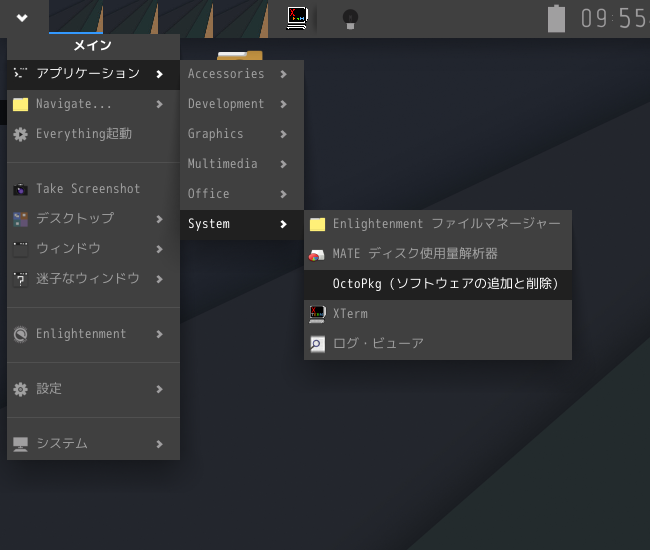This screenshot has height=550, width=650.
Task: Open the Navigate... menu entry
Action: [93, 104]
